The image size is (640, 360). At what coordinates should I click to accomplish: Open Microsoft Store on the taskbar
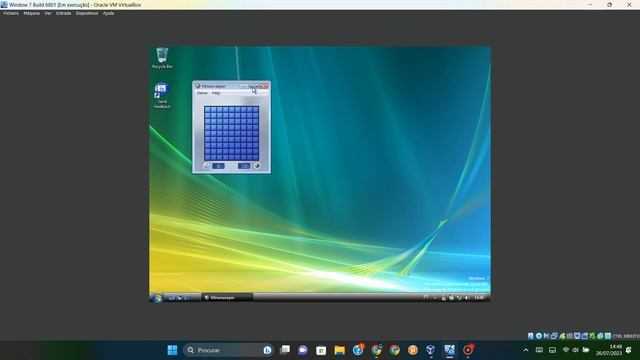point(321,350)
